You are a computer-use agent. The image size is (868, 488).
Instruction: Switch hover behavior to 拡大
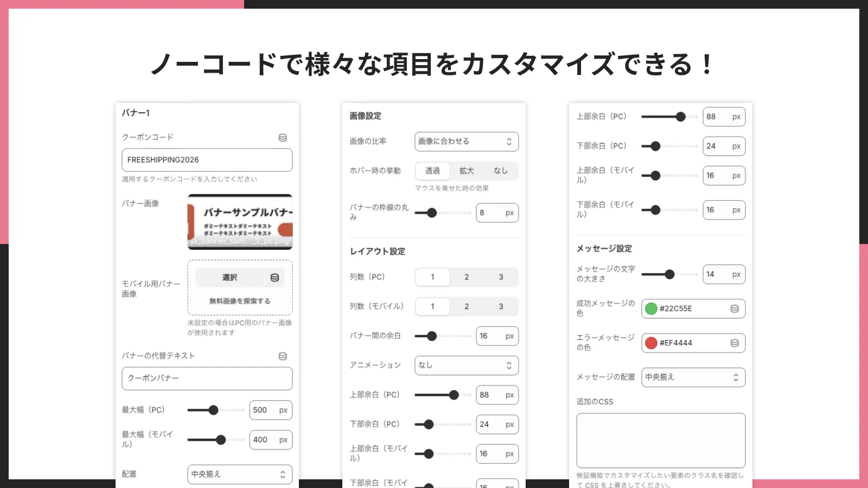point(467,171)
